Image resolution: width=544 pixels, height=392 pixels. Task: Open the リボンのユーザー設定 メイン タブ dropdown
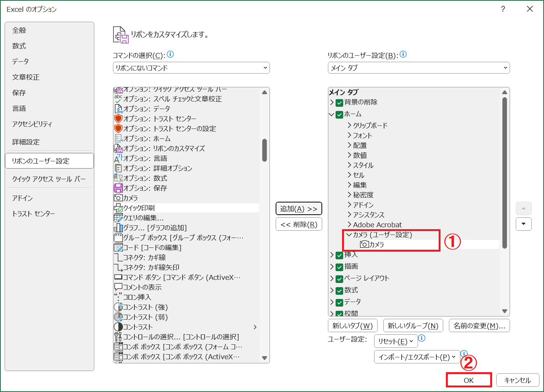(x=419, y=68)
